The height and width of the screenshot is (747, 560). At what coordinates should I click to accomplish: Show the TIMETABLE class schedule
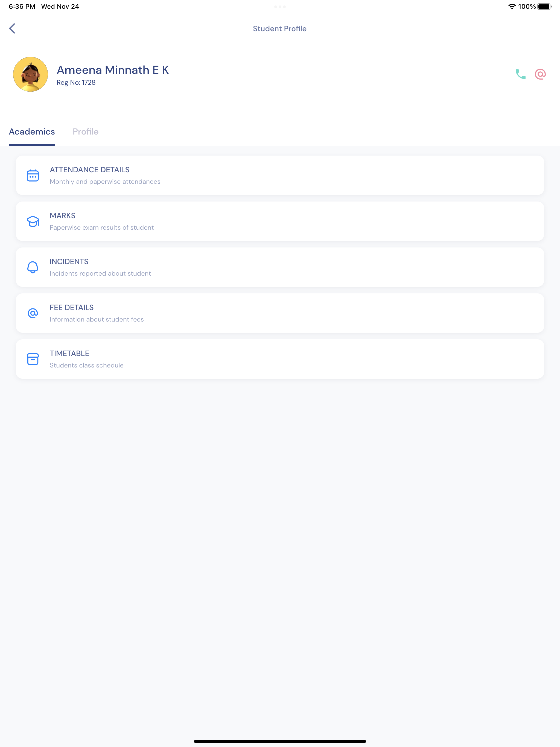pos(280,359)
